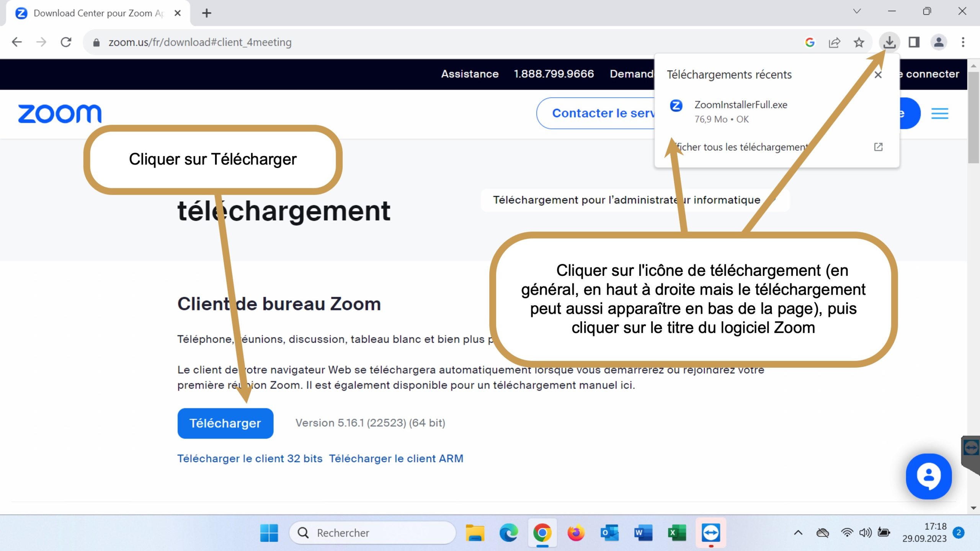
Task: Bookmark this page with star icon
Action: [x=859, y=42]
